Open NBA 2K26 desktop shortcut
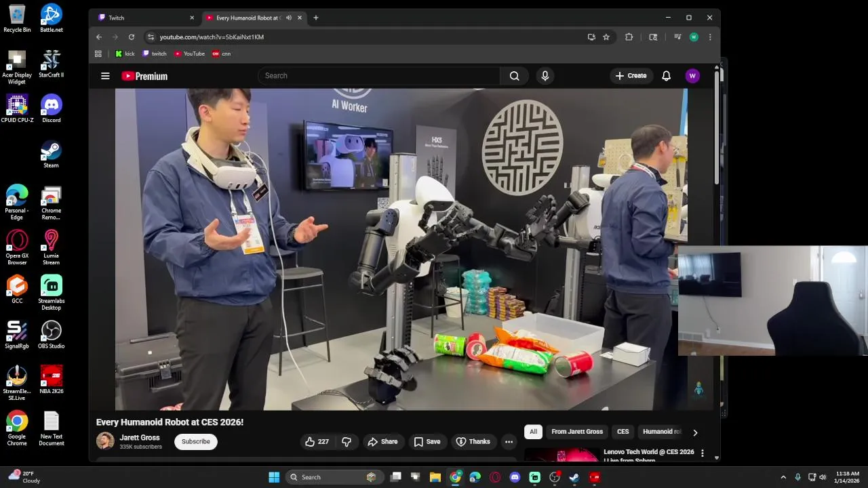The width and height of the screenshot is (868, 488). point(52,381)
